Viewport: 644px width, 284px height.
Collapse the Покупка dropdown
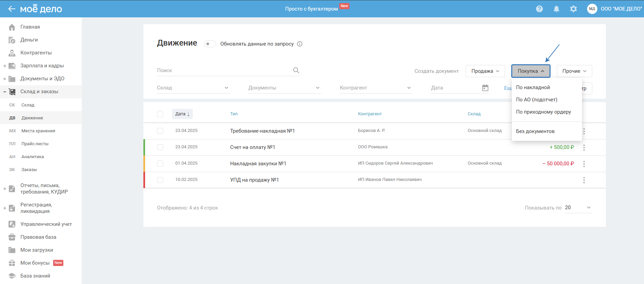tap(531, 71)
